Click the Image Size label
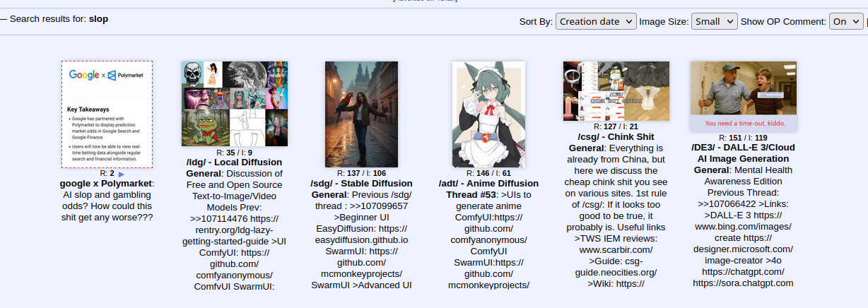The height and width of the screenshot is (308, 868). pos(664,22)
